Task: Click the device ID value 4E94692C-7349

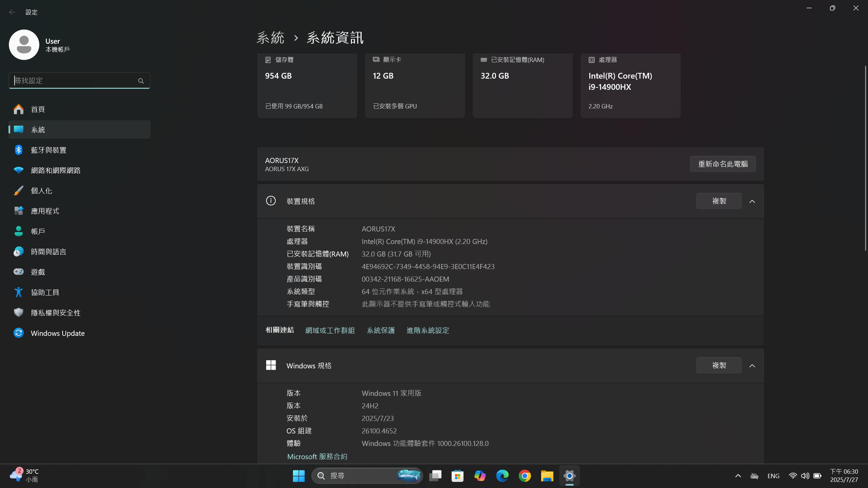Action: [x=428, y=266]
